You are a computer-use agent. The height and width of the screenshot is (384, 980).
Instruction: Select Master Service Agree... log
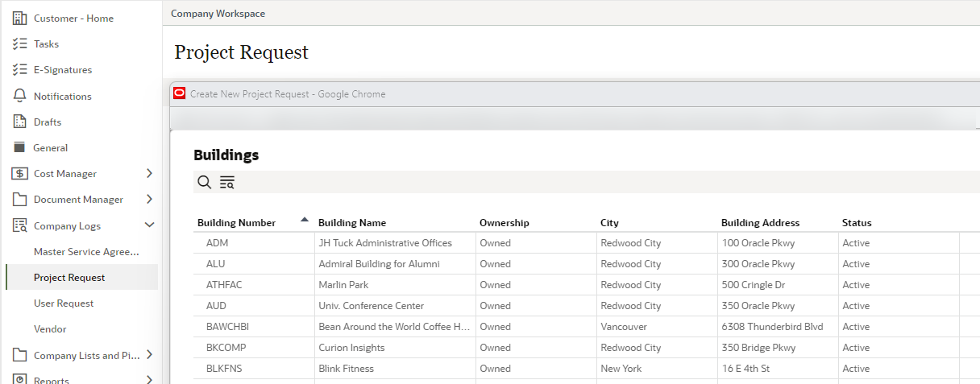(86, 251)
